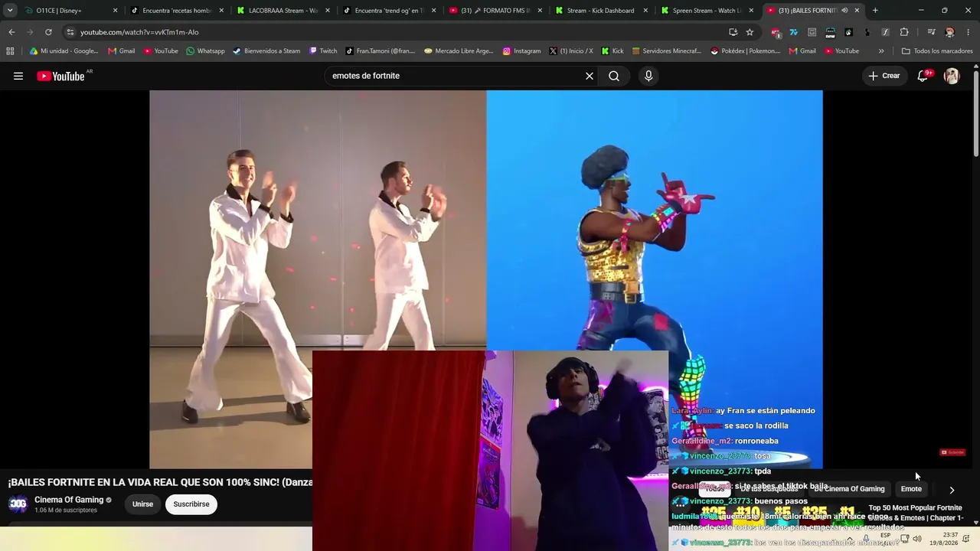The height and width of the screenshot is (551, 980).
Task: Switch to Kick Dashboard tab
Action: [600, 11]
